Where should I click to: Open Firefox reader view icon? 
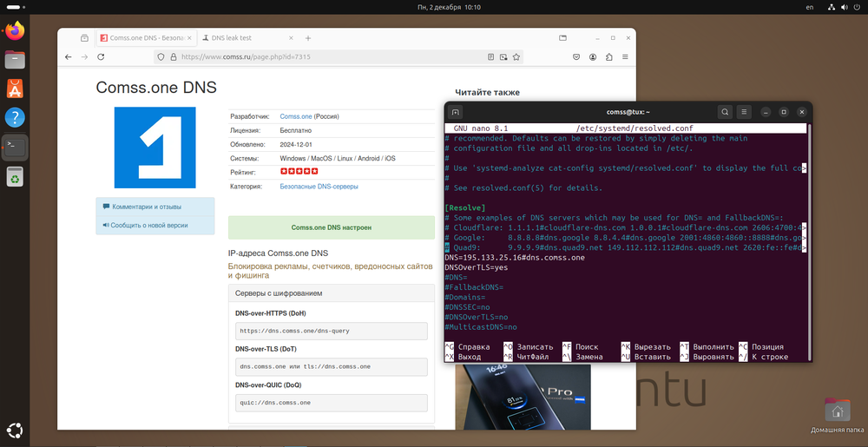click(491, 56)
